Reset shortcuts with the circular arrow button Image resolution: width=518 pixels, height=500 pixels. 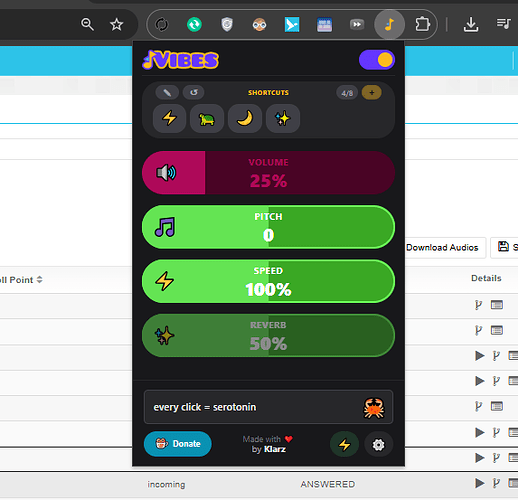coord(194,92)
